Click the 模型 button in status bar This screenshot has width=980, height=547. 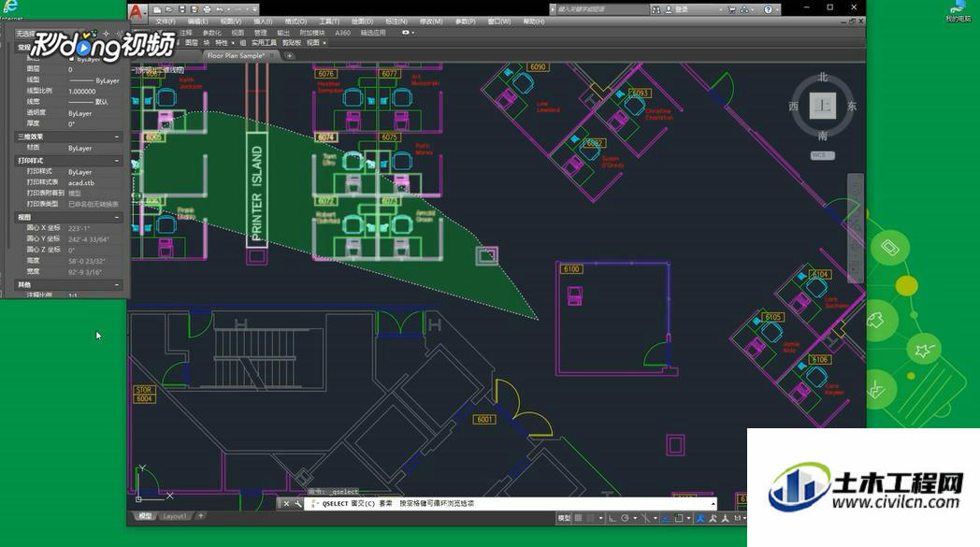pos(563,518)
